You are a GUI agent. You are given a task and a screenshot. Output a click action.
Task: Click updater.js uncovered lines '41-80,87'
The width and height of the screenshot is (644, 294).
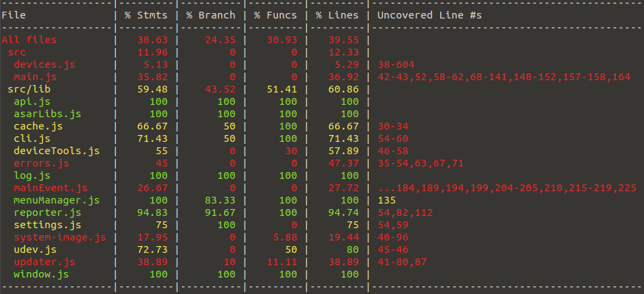[x=401, y=262]
